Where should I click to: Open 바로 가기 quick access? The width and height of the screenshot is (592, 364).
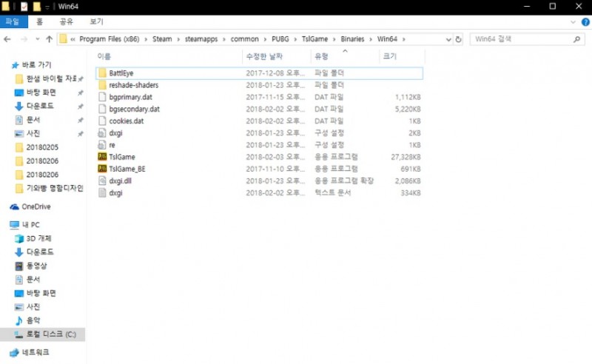(31, 65)
